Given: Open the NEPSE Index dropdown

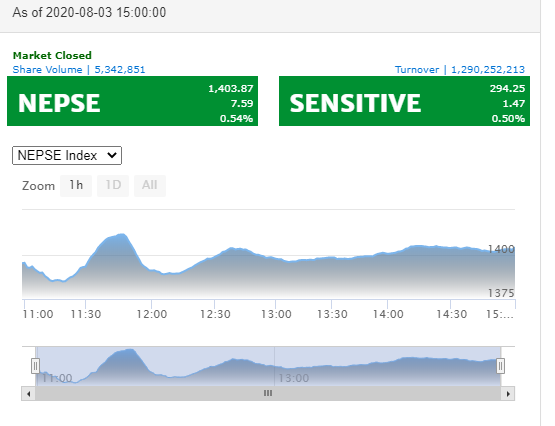Looking at the screenshot, I should [67, 155].
